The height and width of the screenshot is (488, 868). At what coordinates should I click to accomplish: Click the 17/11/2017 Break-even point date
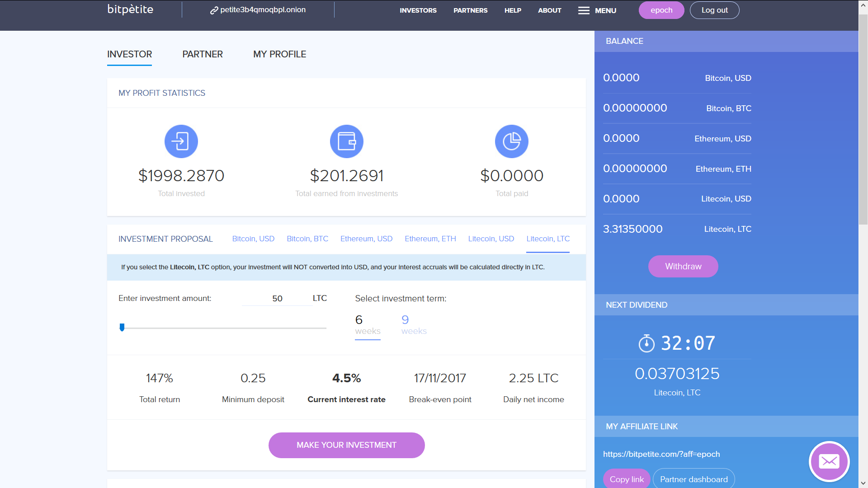click(x=440, y=378)
